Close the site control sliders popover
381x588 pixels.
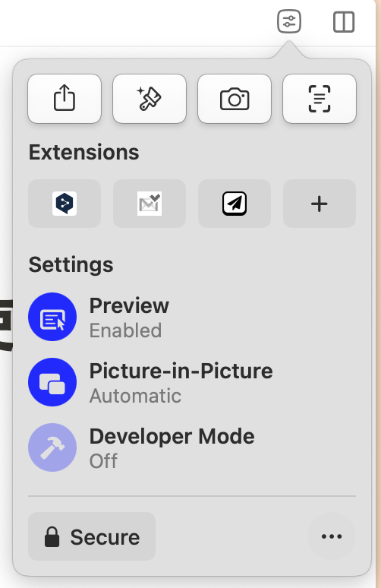pyautogui.click(x=289, y=21)
